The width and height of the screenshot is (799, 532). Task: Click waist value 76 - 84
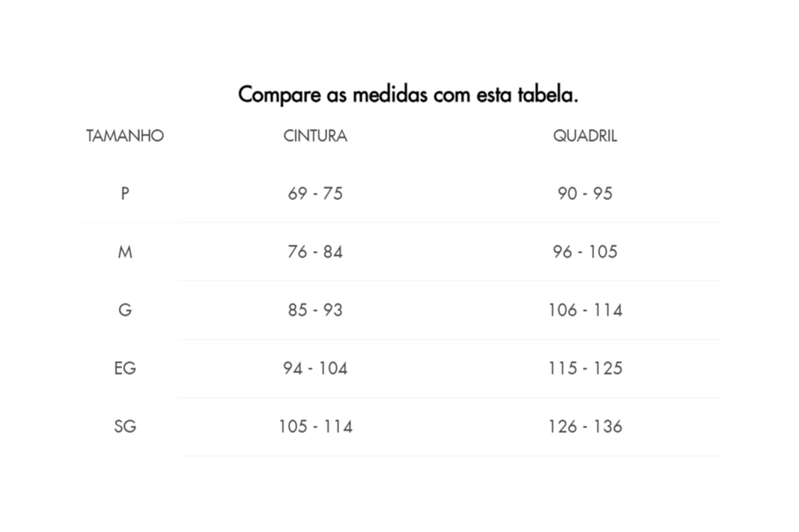tap(316, 252)
